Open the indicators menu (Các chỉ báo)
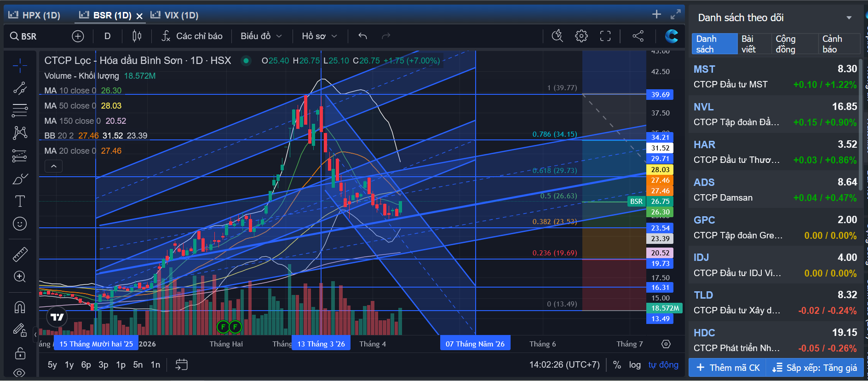868x381 pixels. point(192,36)
